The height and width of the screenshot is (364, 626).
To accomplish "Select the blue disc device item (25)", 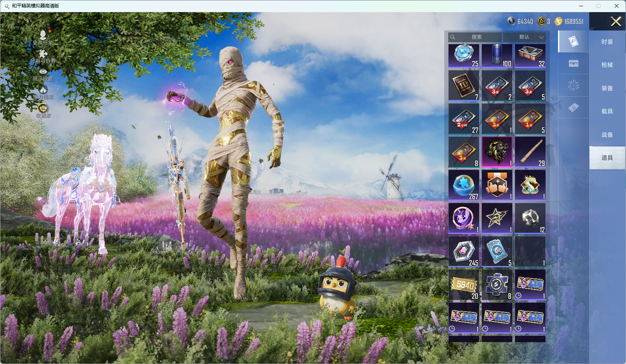I will (464, 55).
